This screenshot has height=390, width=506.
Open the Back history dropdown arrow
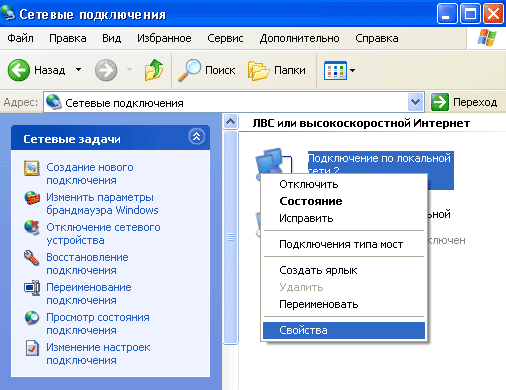pyautogui.click(x=78, y=70)
